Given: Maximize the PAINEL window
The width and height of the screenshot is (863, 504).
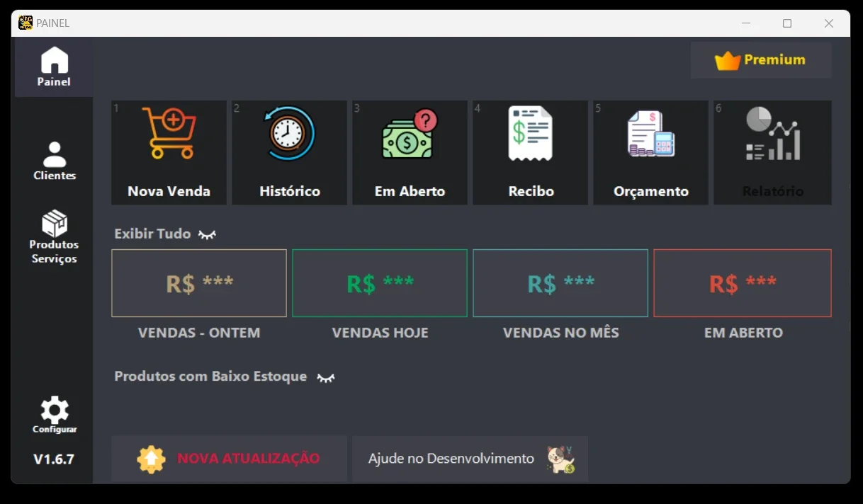Looking at the screenshot, I should tap(787, 23).
